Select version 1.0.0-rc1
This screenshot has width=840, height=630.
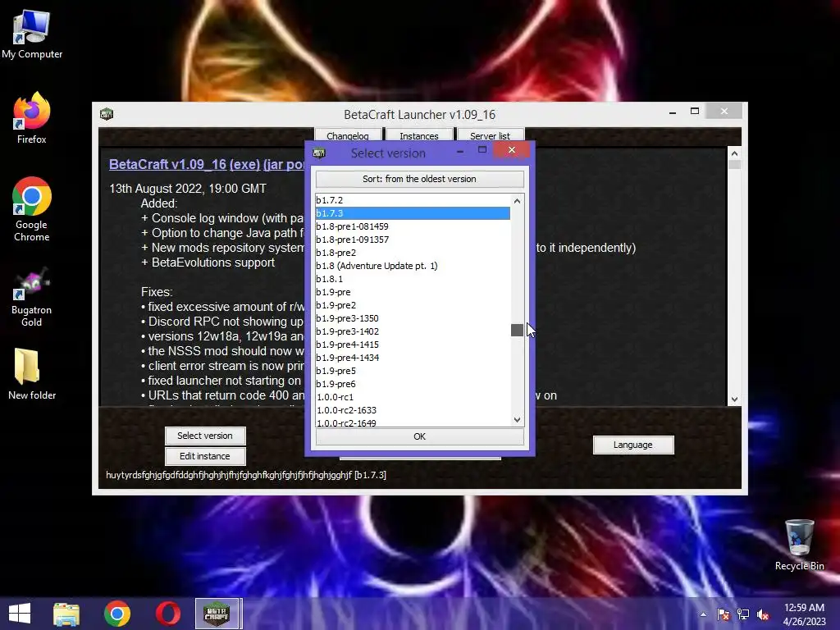tap(413, 397)
